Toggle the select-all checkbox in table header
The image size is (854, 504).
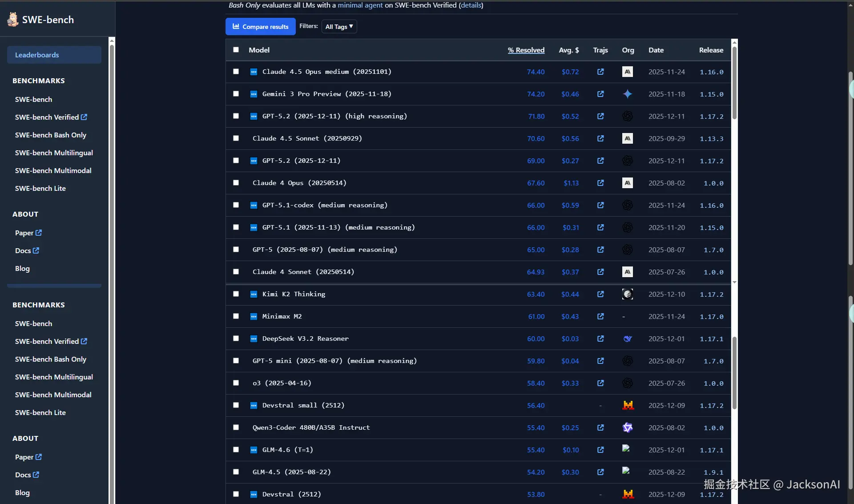point(236,50)
